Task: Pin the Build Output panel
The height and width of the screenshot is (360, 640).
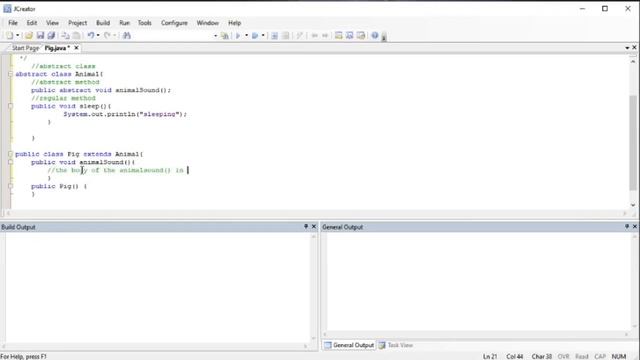Action: click(x=306, y=227)
